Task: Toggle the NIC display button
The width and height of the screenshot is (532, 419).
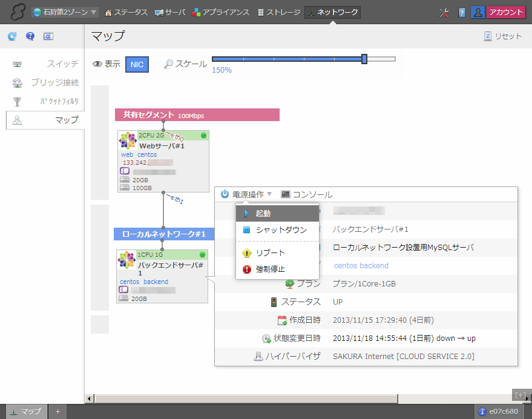Action: pyautogui.click(x=137, y=64)
